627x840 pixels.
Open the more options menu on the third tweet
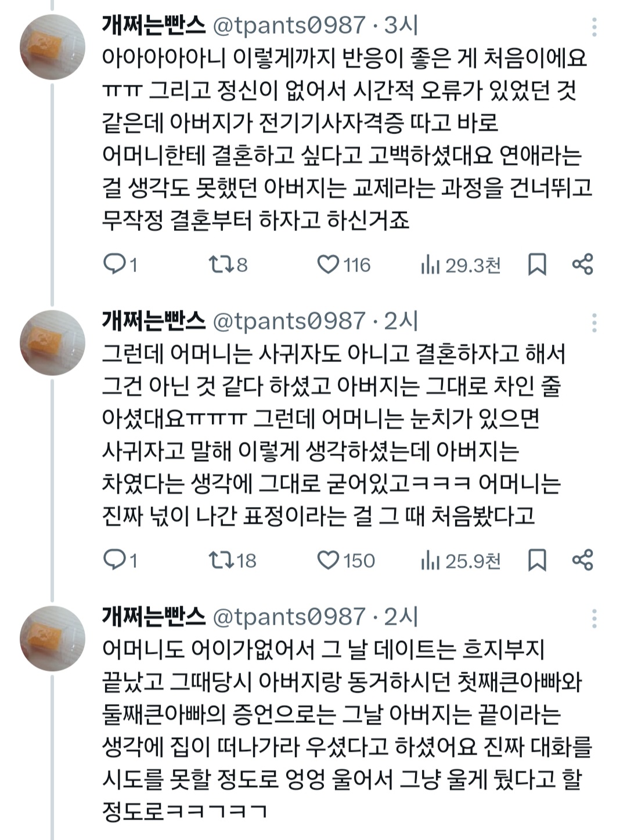coord(593,620)
